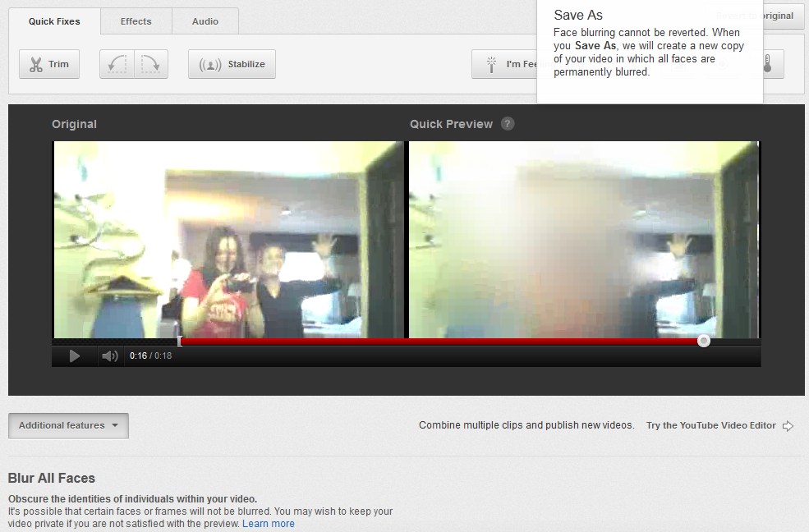Rotate the video right
This screenshot has width=809, height=532.
pyautogui.click(x=150, y=64)
